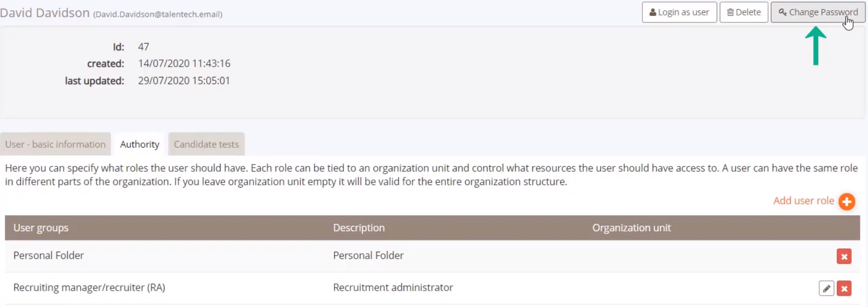Click the Login as user button
This screenshot has width=868, height=307.
679,12
